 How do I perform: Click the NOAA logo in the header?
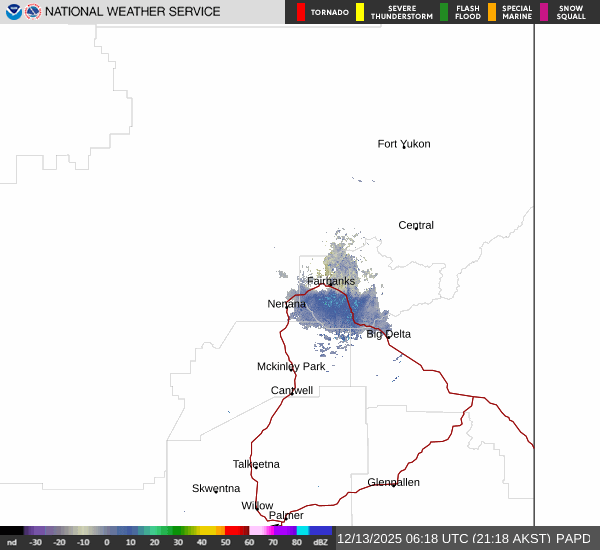[x=13, y=12]
